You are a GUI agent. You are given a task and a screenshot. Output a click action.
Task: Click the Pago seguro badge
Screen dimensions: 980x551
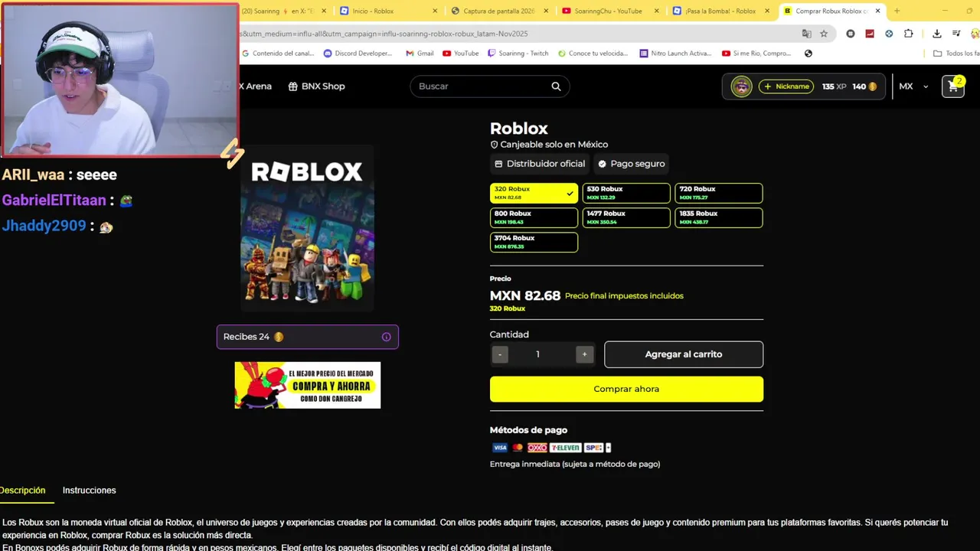(x=632, y=164)
